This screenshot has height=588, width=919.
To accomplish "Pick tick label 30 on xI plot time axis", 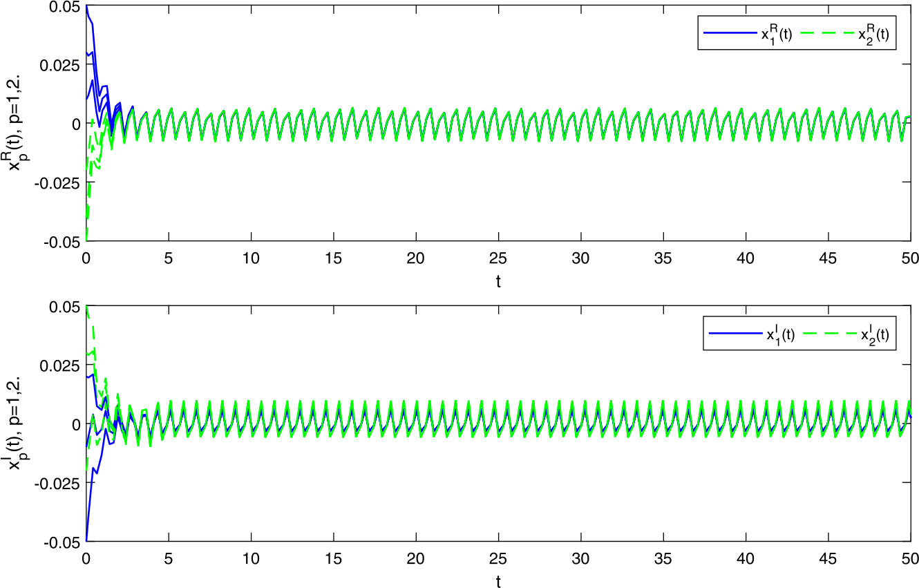I will (581, 557).
